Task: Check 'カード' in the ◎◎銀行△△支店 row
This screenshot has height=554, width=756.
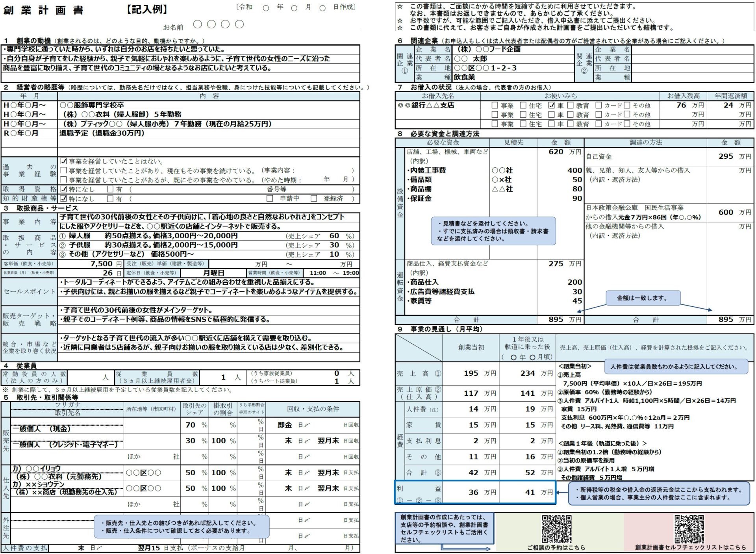Action: click(x=599, y=106)
